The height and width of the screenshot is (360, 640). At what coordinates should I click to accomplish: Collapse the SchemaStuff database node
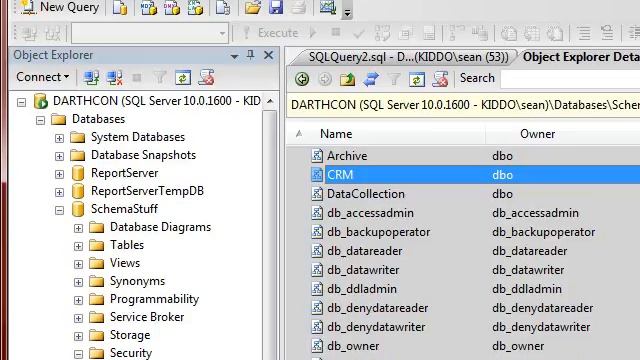59,210
